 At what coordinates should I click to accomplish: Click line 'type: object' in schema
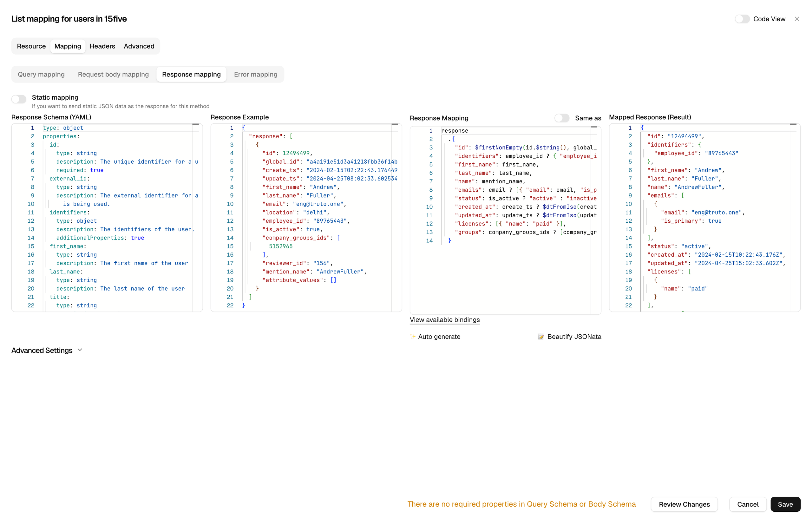tap(63, 128)
